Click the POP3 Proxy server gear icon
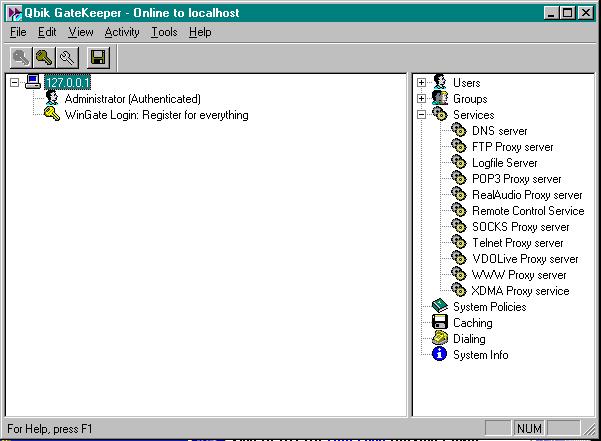 458,178
